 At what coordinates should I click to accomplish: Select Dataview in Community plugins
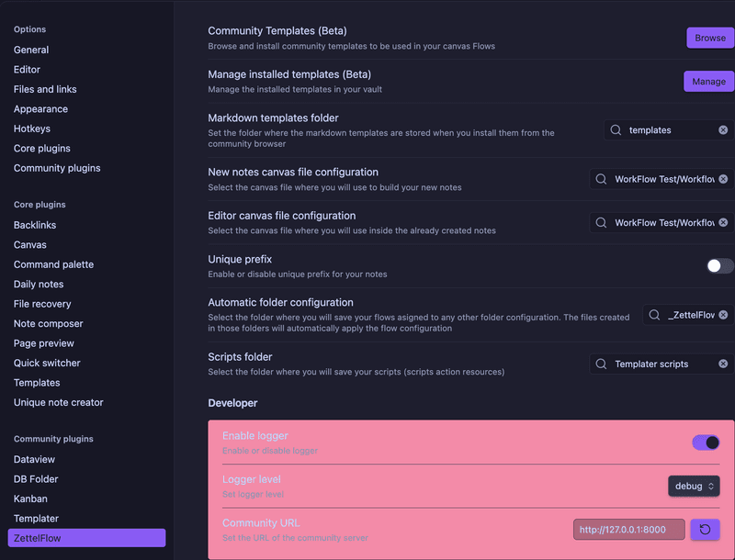36,459
